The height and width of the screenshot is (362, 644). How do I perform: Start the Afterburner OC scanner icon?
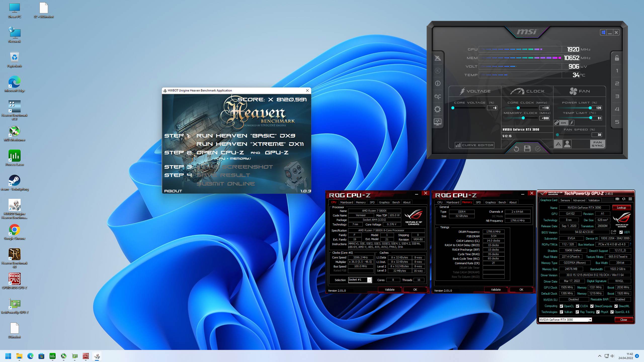pyautogui.click(x=438, y=96)
